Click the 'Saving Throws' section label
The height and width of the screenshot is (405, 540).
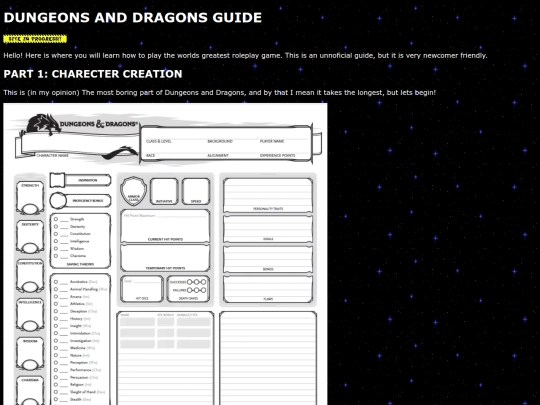click(80, 264)
